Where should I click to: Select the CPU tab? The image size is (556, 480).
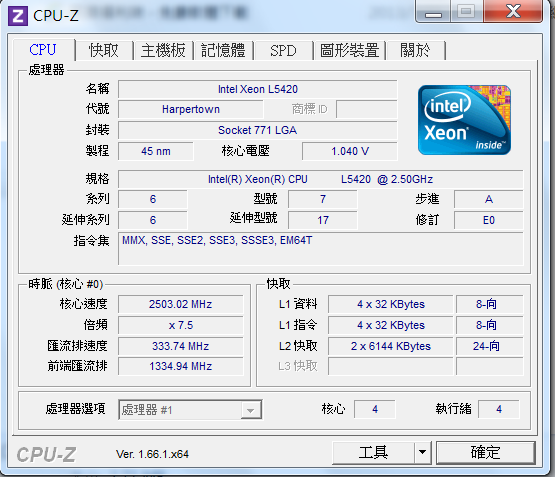(43, 50)
